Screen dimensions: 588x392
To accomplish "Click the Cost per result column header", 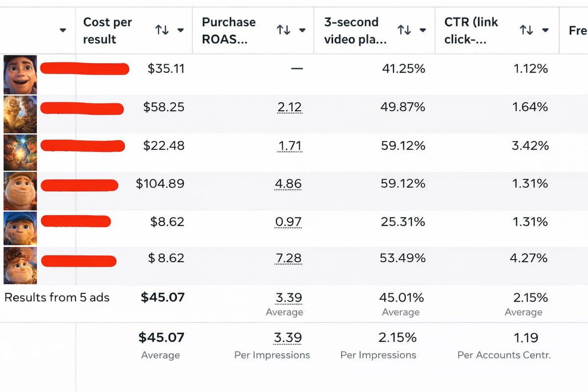I will (x=108, y=30).
